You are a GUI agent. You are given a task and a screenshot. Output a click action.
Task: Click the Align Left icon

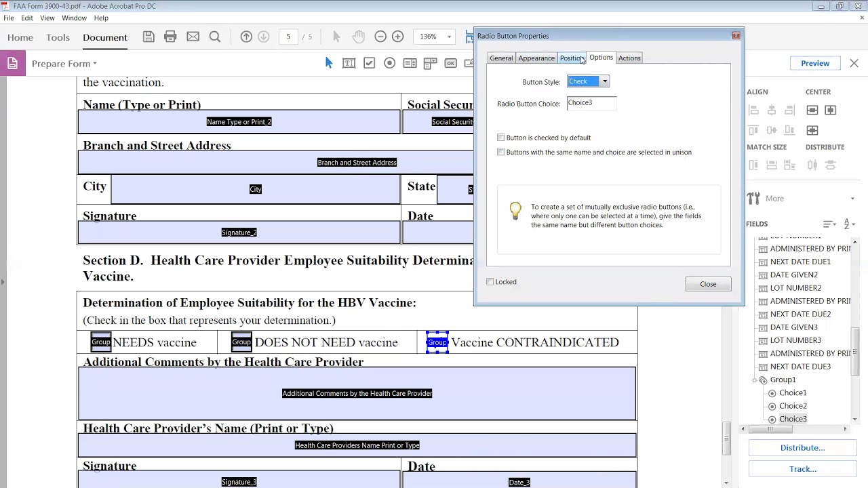[x=753, y=110]
